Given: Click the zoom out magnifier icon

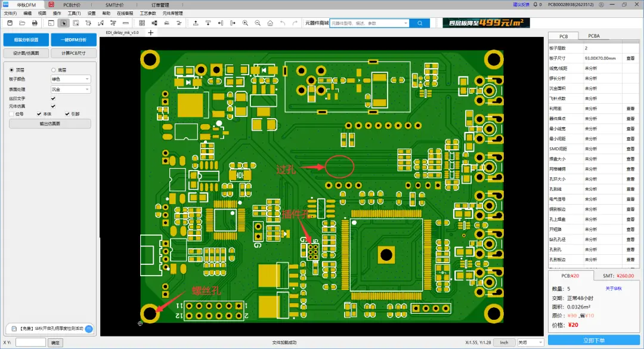Looking at the screenshot, I should (x=258, y=23).
